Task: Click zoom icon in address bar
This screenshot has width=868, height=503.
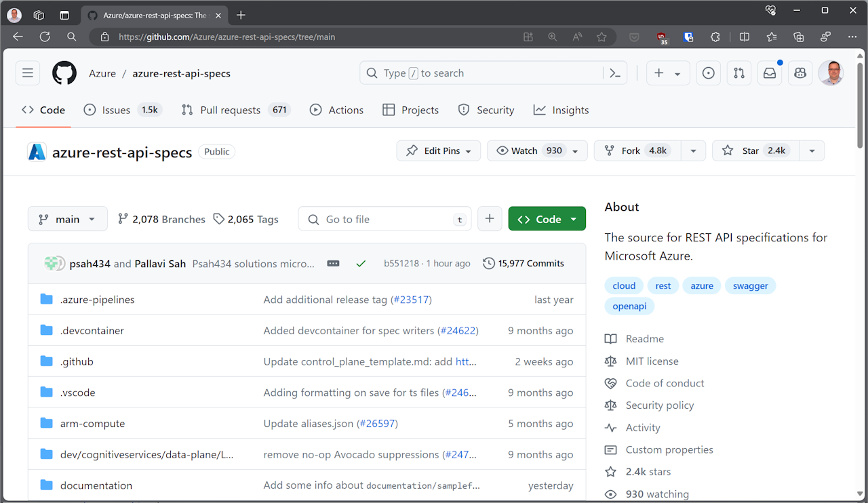Action: tap(553, 37)
